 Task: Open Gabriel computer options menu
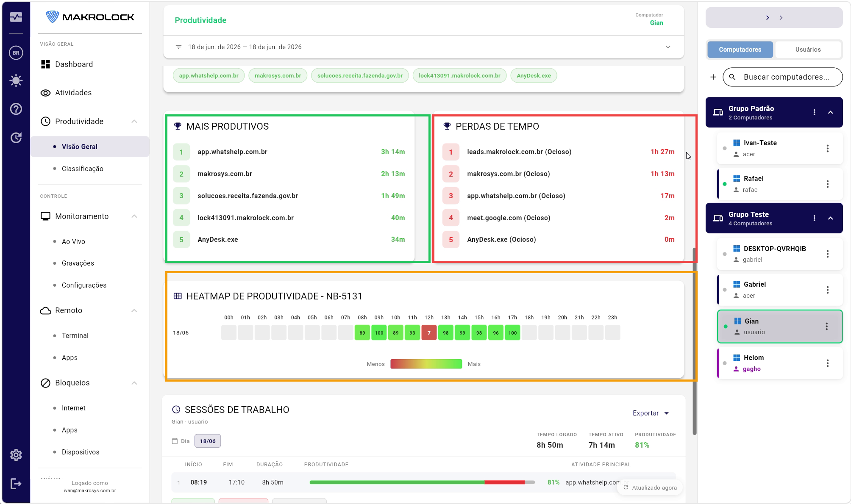(827, 290)
